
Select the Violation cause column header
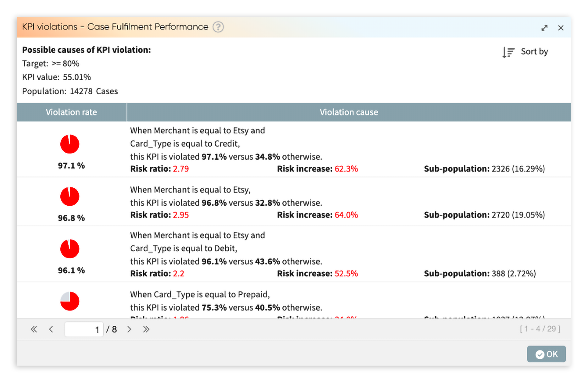tap(349, 112)
